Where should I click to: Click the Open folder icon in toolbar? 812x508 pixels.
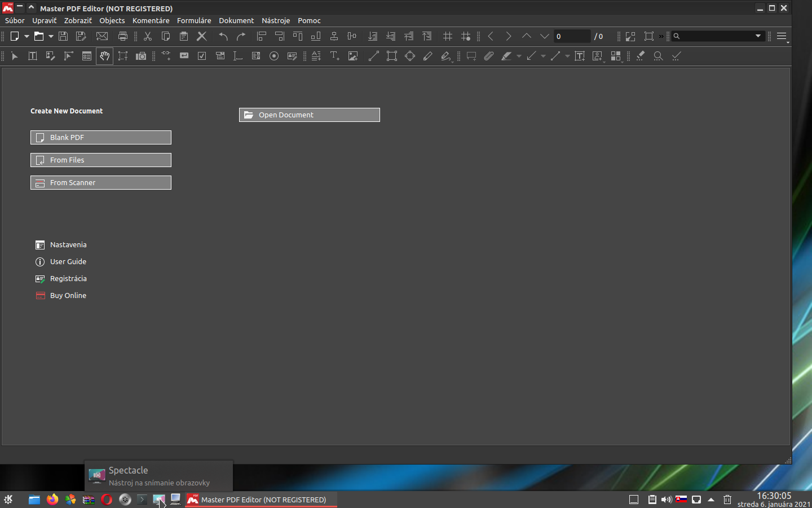39,36
